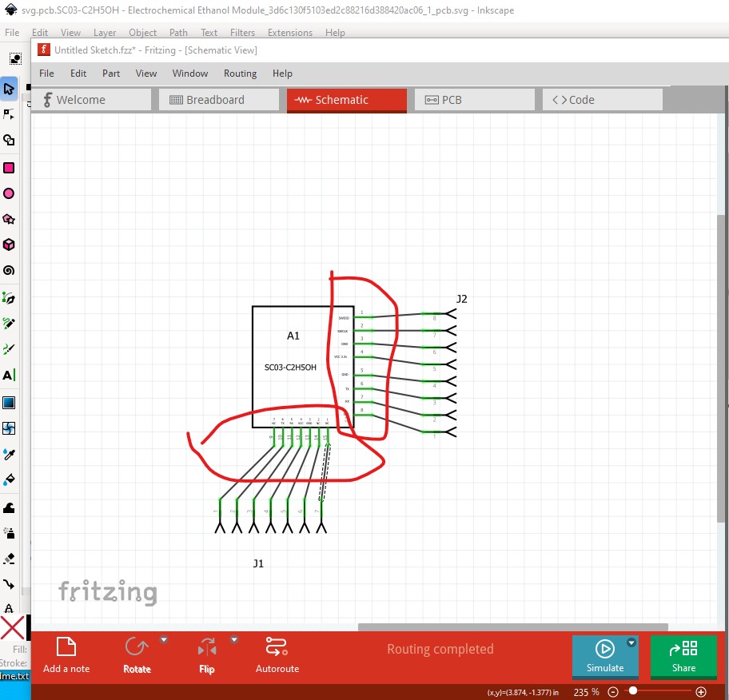Switch to the Welcome tab

[x=92, y=100]
